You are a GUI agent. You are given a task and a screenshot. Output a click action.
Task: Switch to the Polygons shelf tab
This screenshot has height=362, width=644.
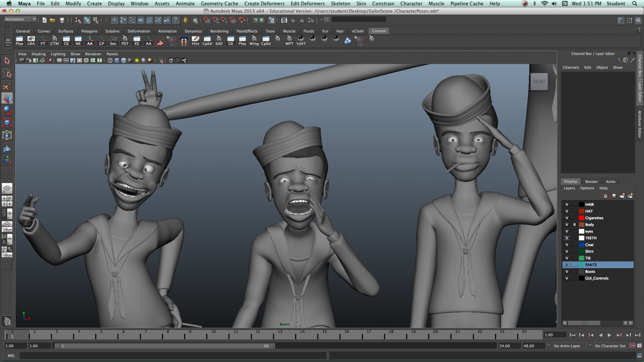[x=89, y=31]
